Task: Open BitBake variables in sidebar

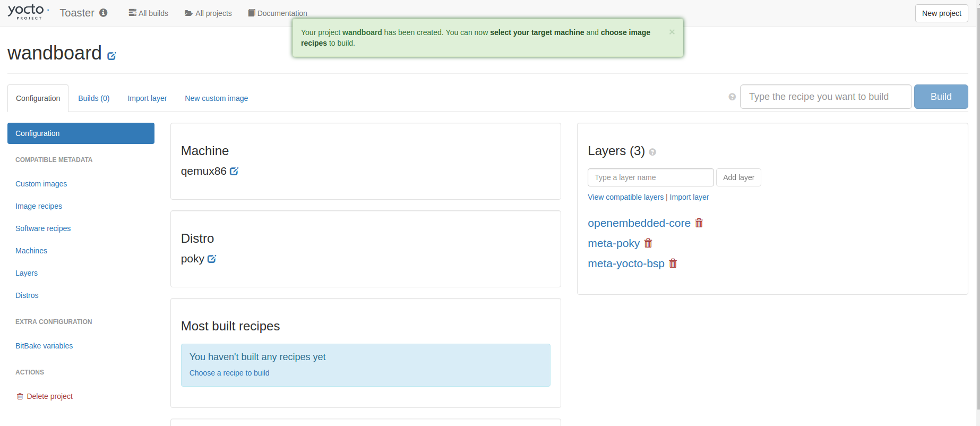Action: pyautogui.click(x=44, y=346)
